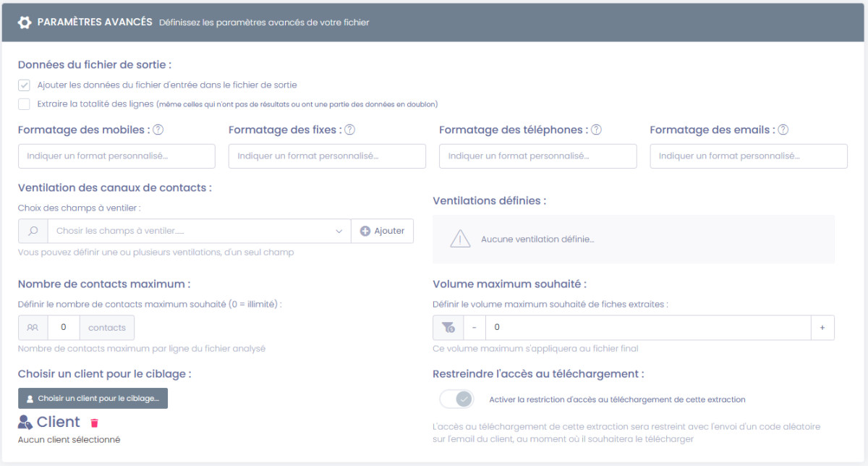Click the search magnifier icon in ventilation field
868x466 pixels.
(x=33, y=231)
